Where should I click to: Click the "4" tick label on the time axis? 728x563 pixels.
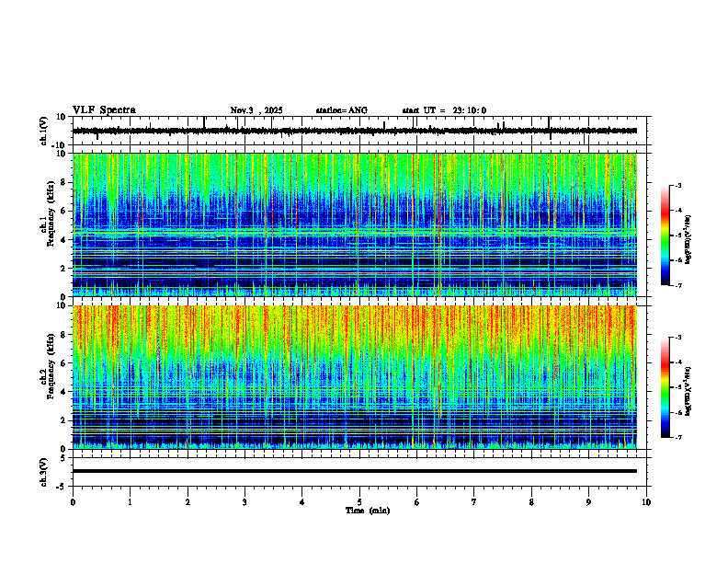pos(302,502)
